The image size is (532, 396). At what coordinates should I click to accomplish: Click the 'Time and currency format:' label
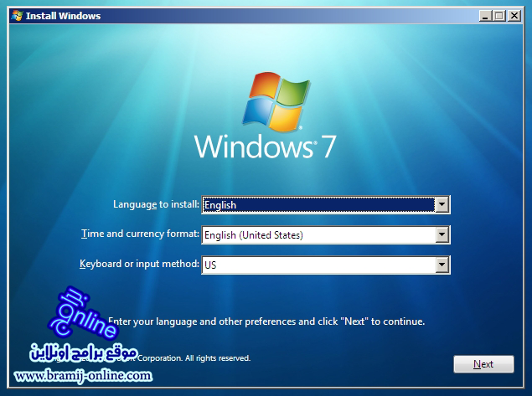point(140,234)
